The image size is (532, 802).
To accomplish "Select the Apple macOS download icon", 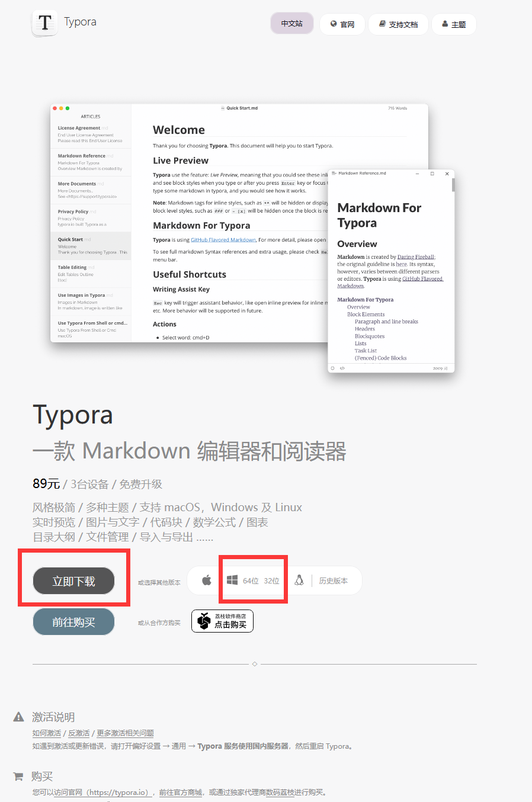I will tap(206, 580).
